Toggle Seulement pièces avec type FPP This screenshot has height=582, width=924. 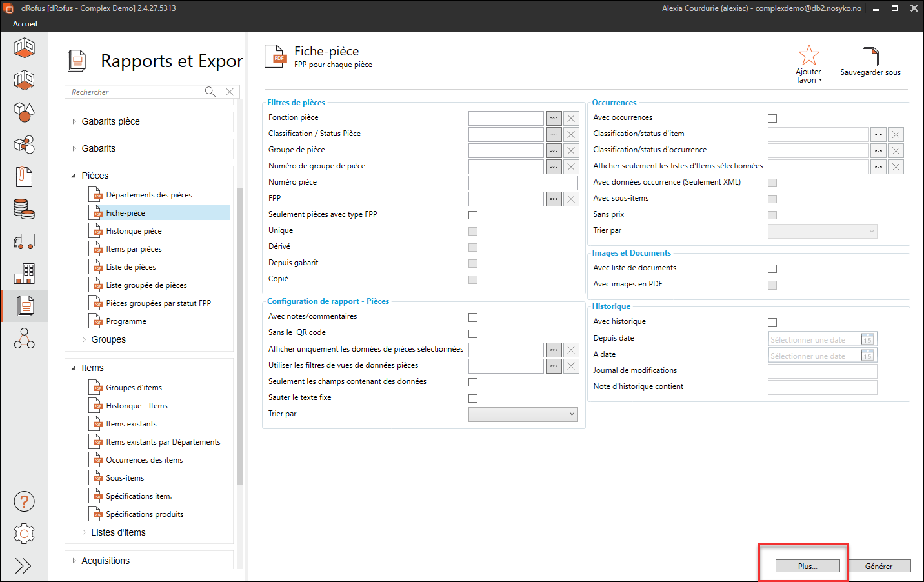(x=473, y=215)
